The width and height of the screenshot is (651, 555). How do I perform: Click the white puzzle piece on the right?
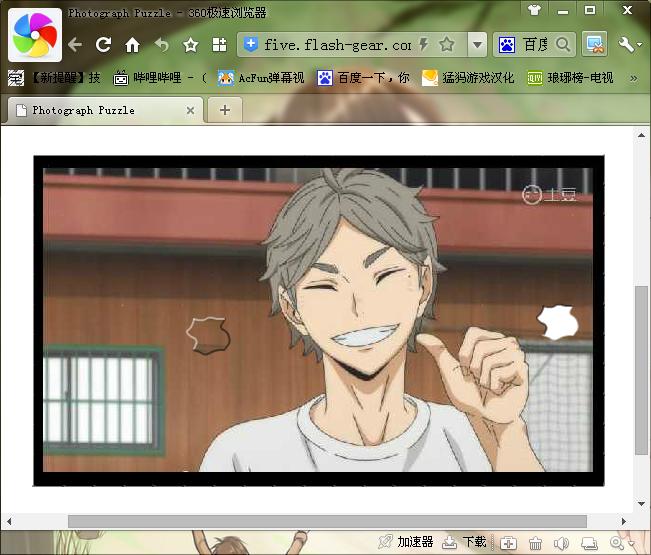click(558, 320)
